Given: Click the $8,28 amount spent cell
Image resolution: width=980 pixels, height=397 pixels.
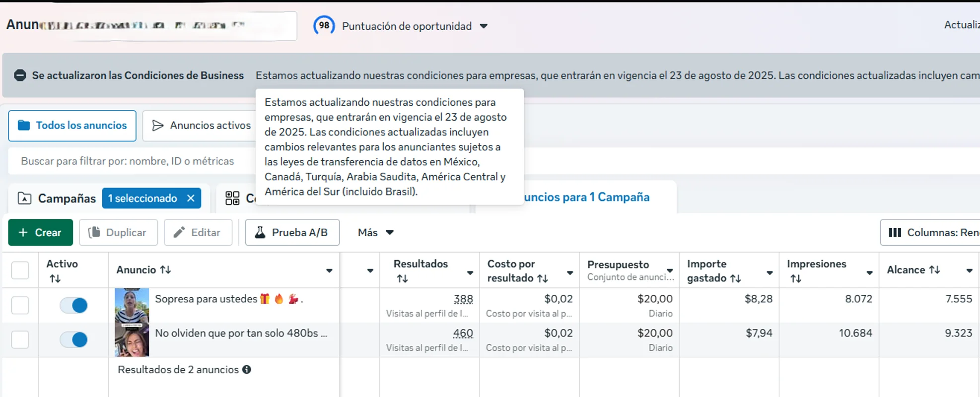Looking at the screenshot, I should (759, 299).
